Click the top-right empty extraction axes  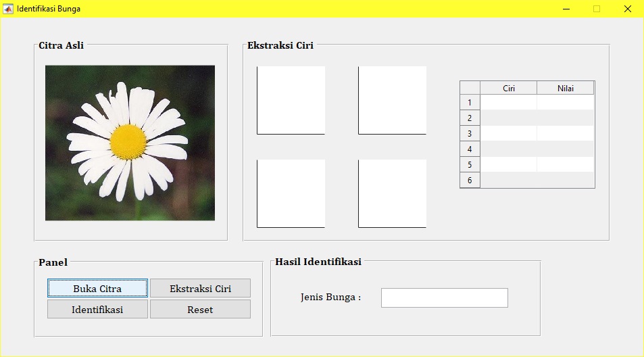pos(393,100)
